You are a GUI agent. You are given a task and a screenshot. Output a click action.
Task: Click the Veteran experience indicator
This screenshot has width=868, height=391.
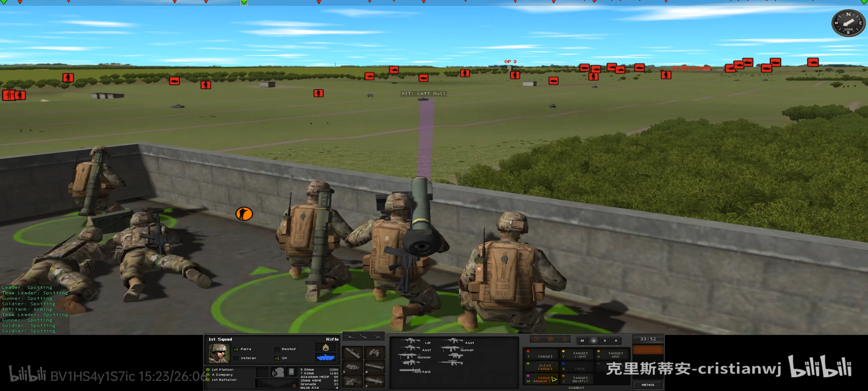pos(245,358)
